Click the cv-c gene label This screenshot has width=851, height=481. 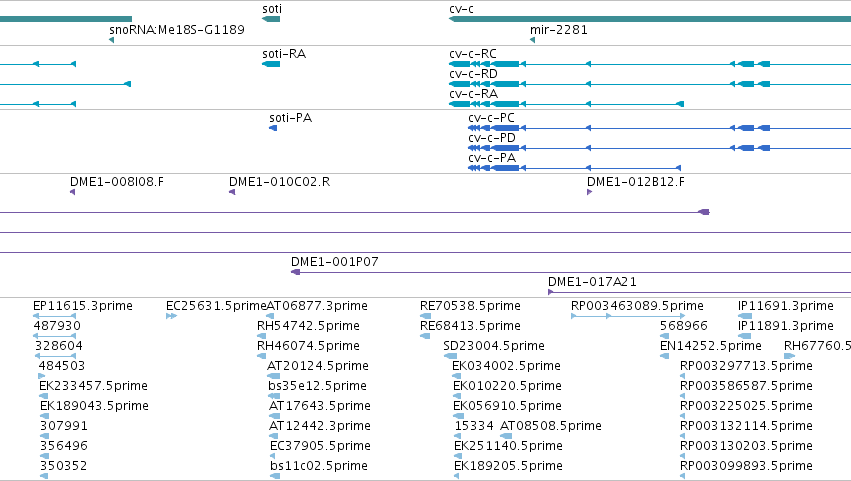(461, 9)
